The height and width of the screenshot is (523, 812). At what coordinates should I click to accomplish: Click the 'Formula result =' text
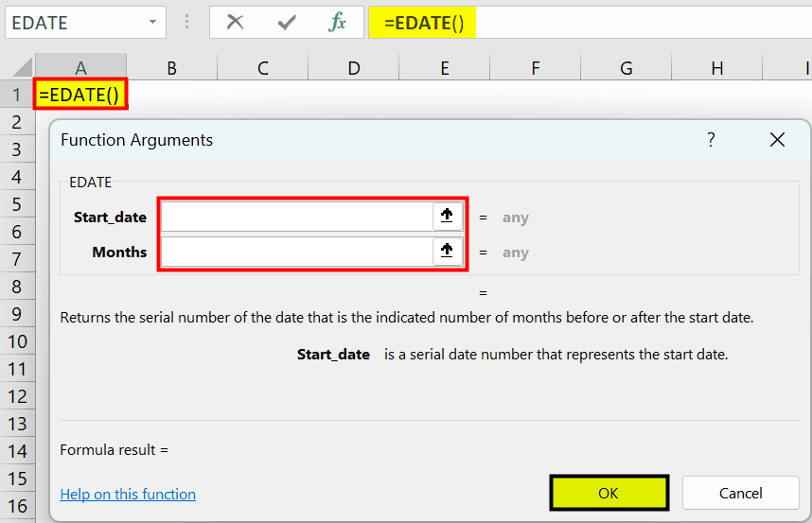point(114,450)
